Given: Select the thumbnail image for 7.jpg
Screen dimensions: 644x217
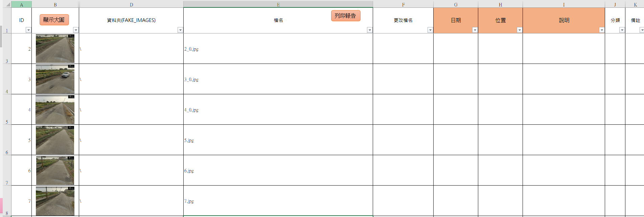Looking at the screenshot, I should click(x=55, y=201).
